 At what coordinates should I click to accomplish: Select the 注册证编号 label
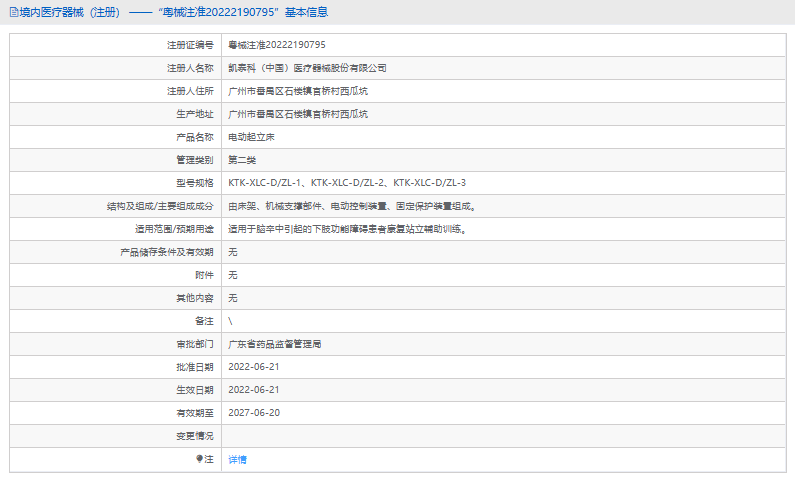190,45
